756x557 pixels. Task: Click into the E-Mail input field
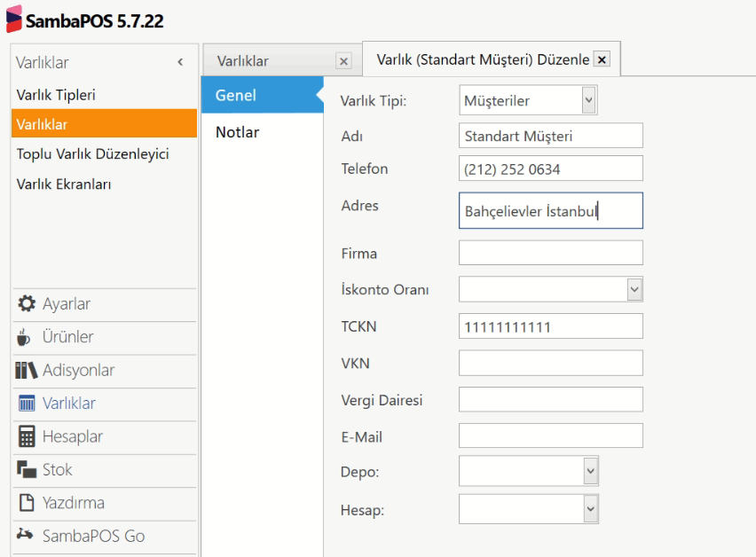point(550,435)
